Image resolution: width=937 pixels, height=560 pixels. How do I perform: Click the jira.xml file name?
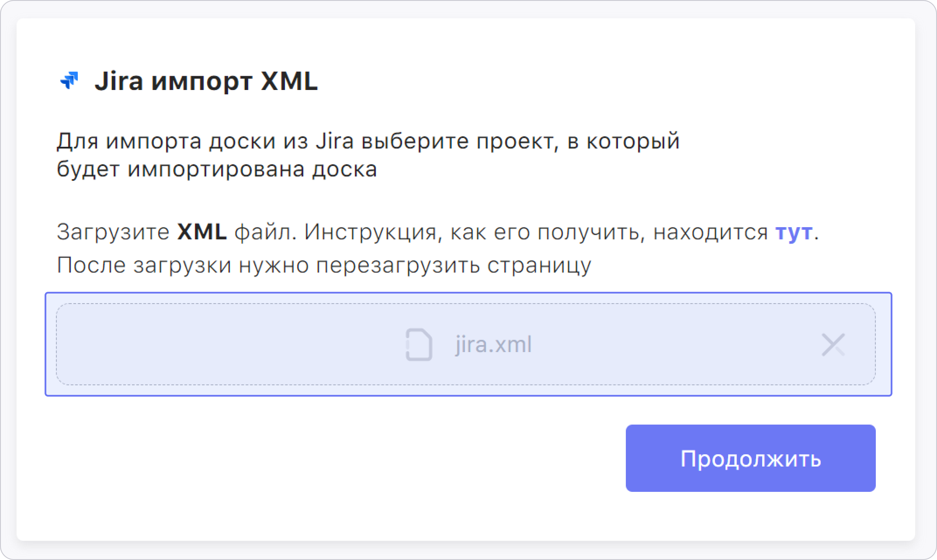click(x=493, y=345)
